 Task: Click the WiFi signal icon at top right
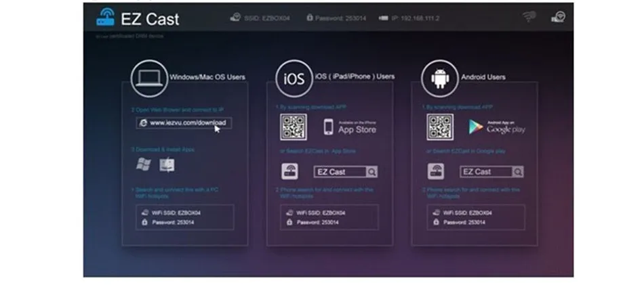point(529,17)
